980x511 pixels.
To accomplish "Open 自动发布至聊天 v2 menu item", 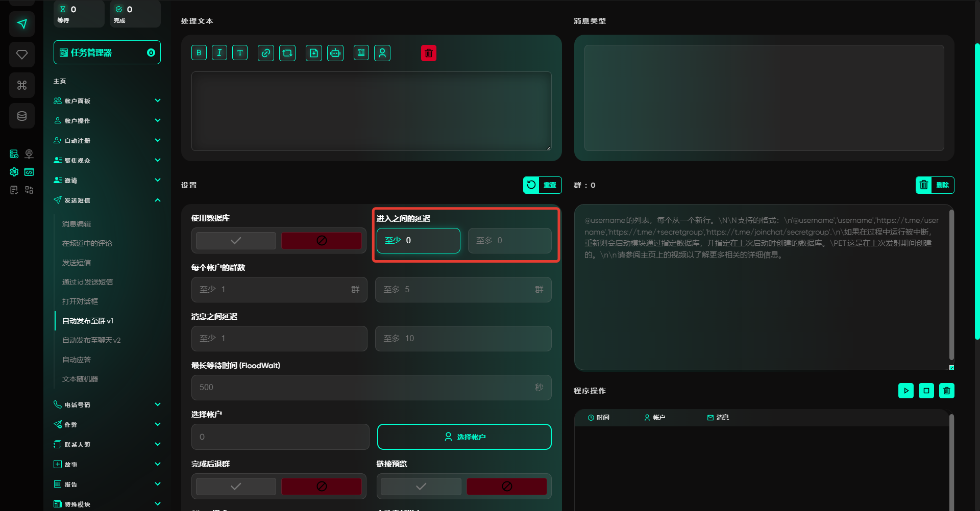I will [91, 340].
